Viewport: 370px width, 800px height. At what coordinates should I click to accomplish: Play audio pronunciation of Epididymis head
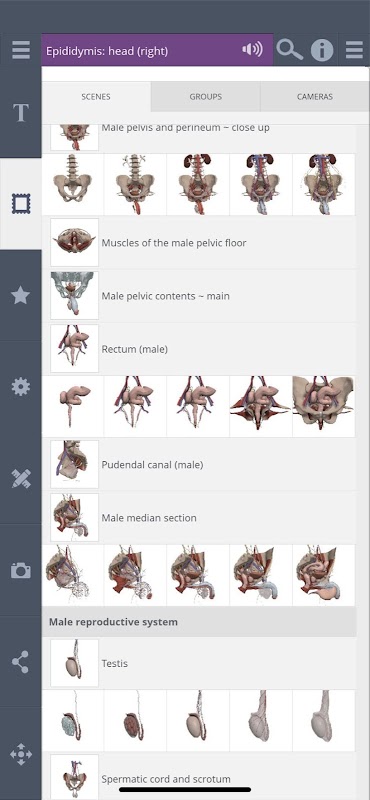[x=252, y=49]
